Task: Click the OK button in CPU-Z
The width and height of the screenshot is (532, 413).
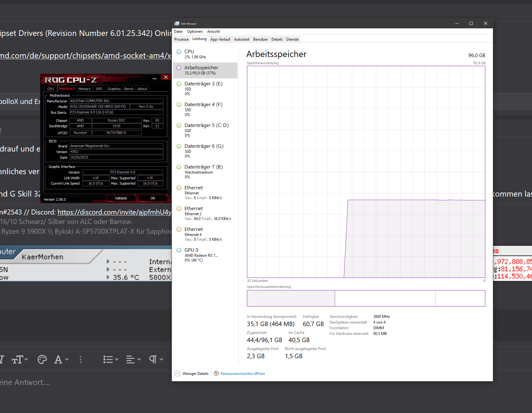Action: click(x=153, y=198)
